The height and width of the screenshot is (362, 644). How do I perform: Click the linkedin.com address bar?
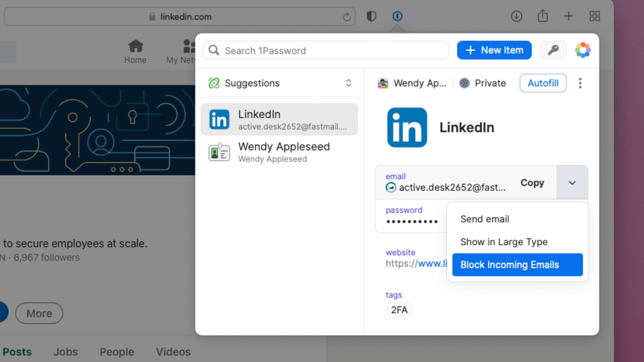(180, 17)
